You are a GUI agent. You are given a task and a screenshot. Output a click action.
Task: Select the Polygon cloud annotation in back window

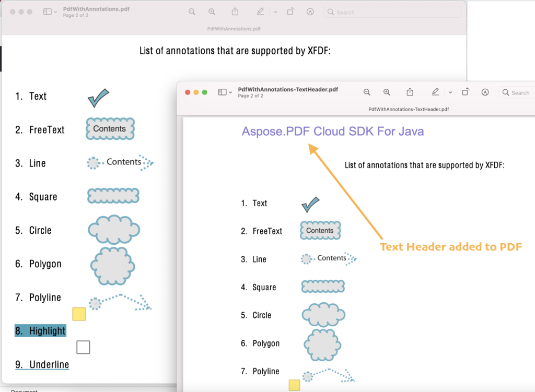(x=113, y=266)
